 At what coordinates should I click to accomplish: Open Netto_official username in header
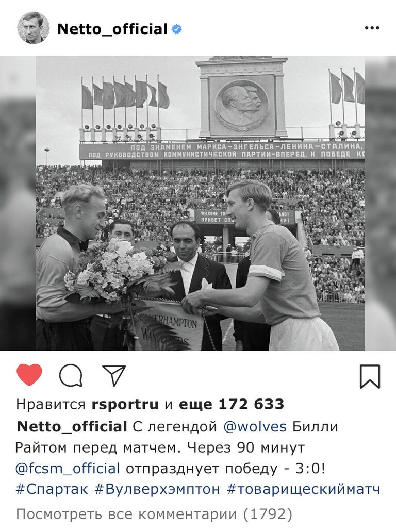112,29
